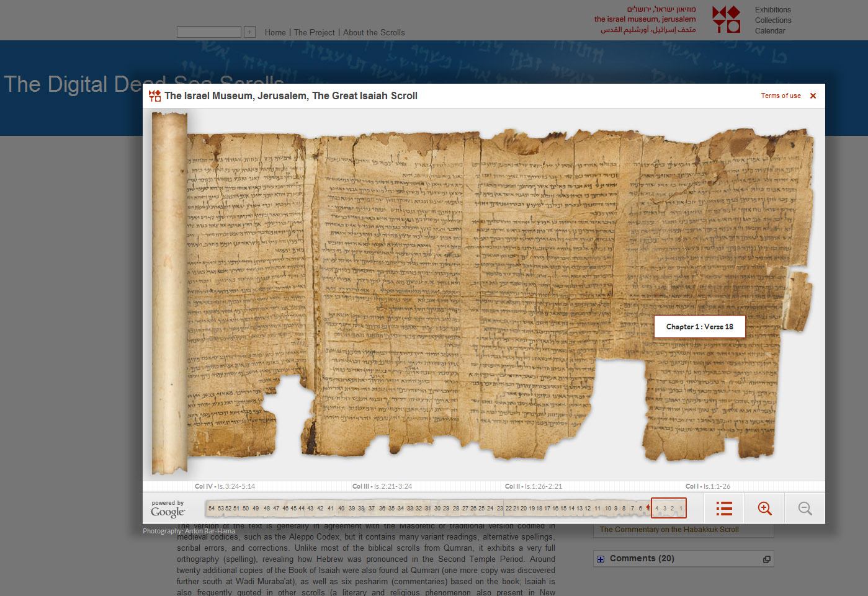Viewport: 868px width, 596px height.
Task: Click the Col I - Is.1:1-26 label
Action: 708,486
